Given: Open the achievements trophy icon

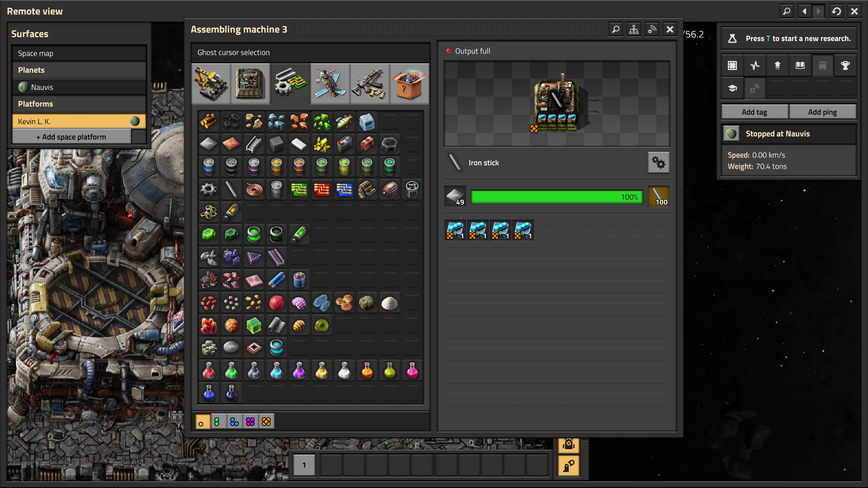Looking at the screenshot, I should click(845, 66).
